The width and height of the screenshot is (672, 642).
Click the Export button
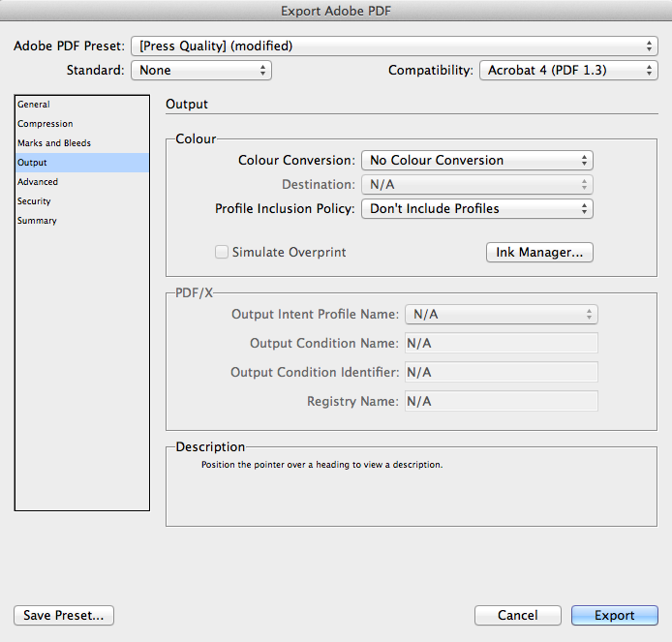pos(614,616)
